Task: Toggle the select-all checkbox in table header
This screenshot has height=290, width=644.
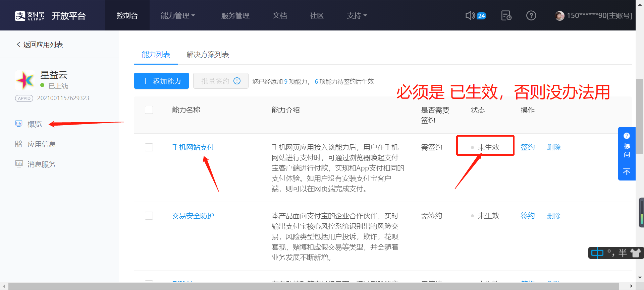Action: (149, 110)
